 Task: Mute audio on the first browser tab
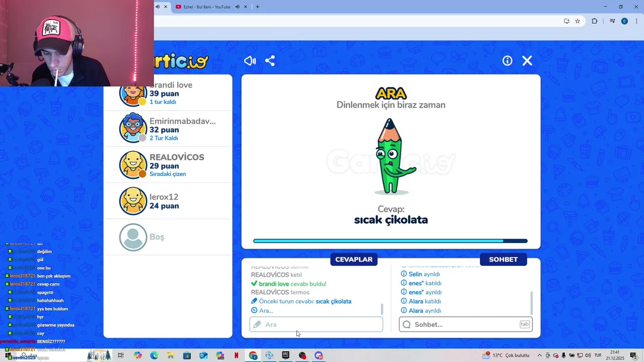157,7
